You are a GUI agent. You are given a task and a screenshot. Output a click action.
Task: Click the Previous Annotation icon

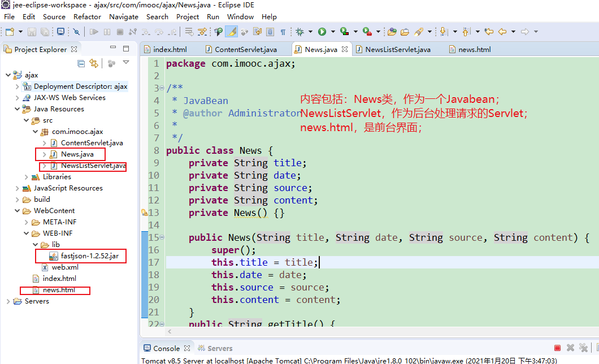466,32
